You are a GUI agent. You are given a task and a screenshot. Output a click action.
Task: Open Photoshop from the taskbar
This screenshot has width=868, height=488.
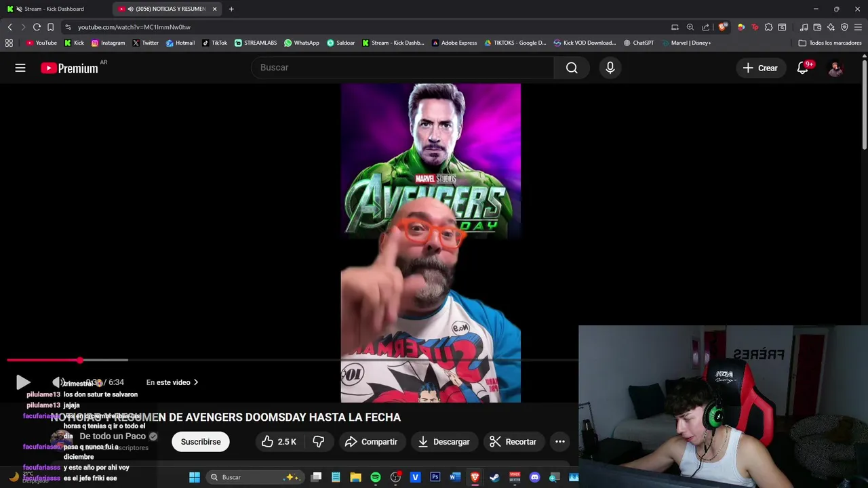coord(435,477)
